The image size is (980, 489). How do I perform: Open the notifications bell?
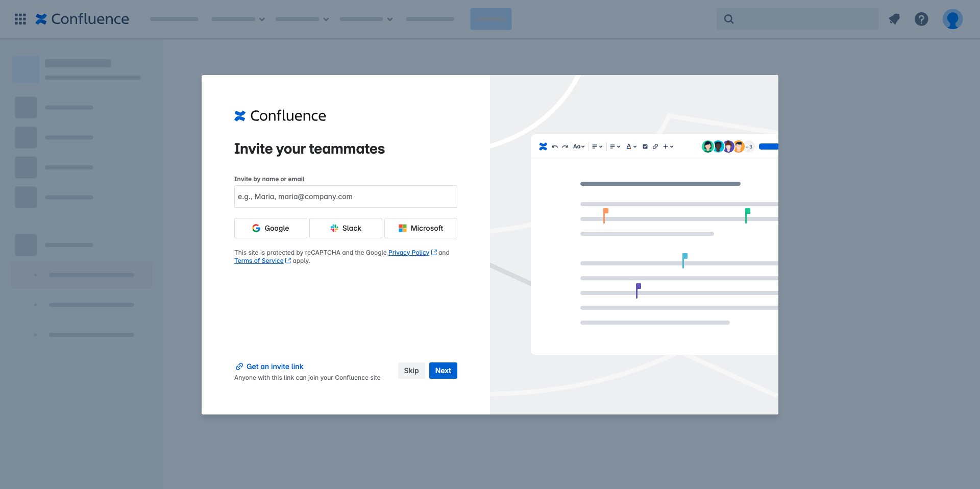click(894, 19)
